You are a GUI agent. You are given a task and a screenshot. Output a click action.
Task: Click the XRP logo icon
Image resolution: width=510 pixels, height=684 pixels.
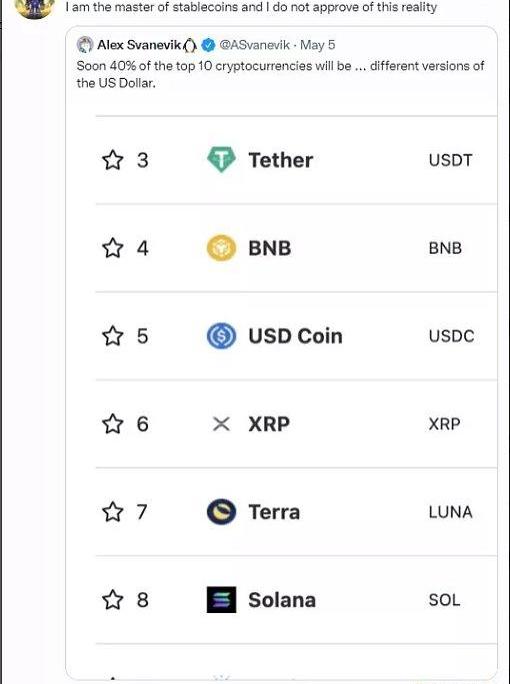coord(221,424)
